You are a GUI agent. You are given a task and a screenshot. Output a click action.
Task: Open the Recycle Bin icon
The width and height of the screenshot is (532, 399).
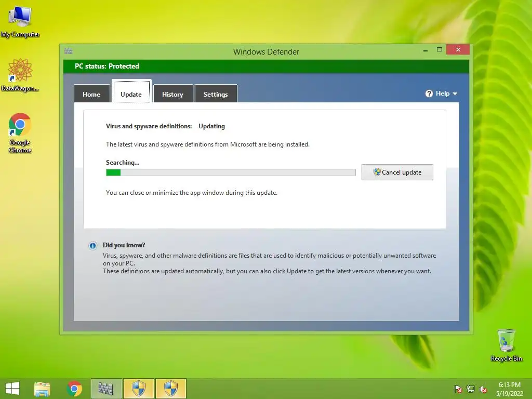click(x=506, y=345)
